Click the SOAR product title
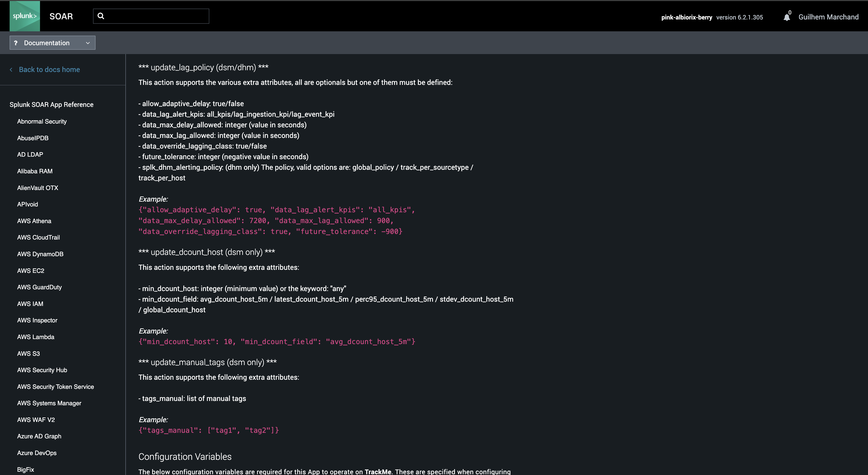 (61, 16)
